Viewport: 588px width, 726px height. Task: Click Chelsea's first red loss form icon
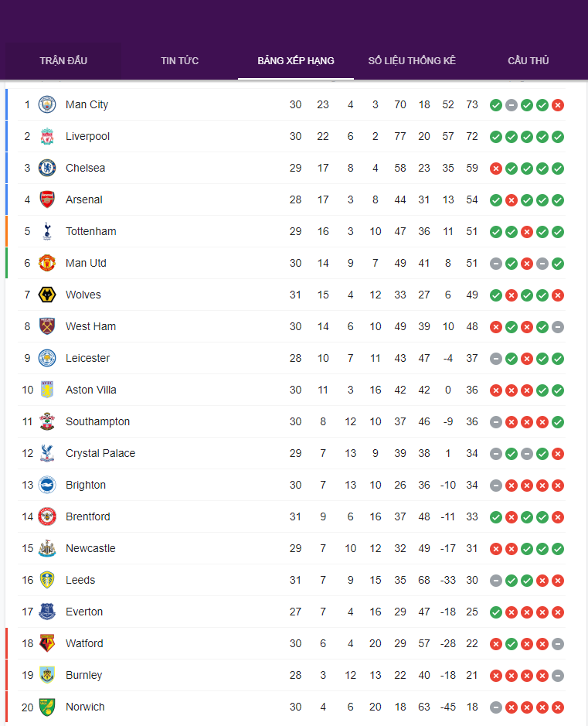(496, 169)
